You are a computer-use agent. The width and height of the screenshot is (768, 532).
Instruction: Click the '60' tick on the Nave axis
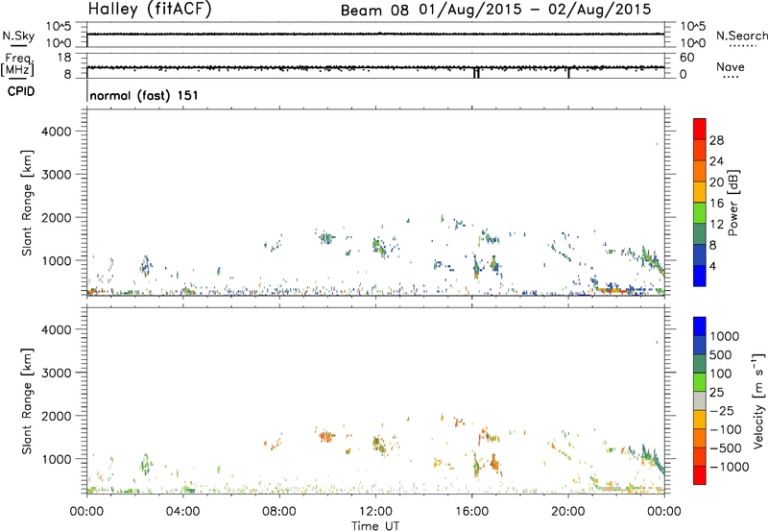coord(686,58)
